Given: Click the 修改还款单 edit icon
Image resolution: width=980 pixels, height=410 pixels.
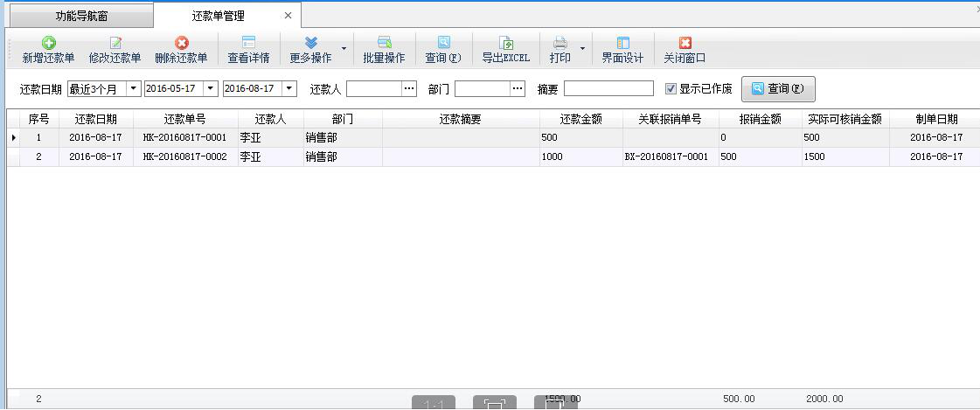Looking at the screenshot, I should (115, 43).
